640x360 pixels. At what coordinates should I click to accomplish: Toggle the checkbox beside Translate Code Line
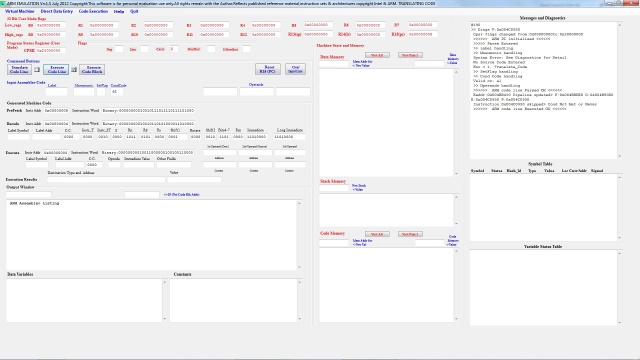coord(37,70)
